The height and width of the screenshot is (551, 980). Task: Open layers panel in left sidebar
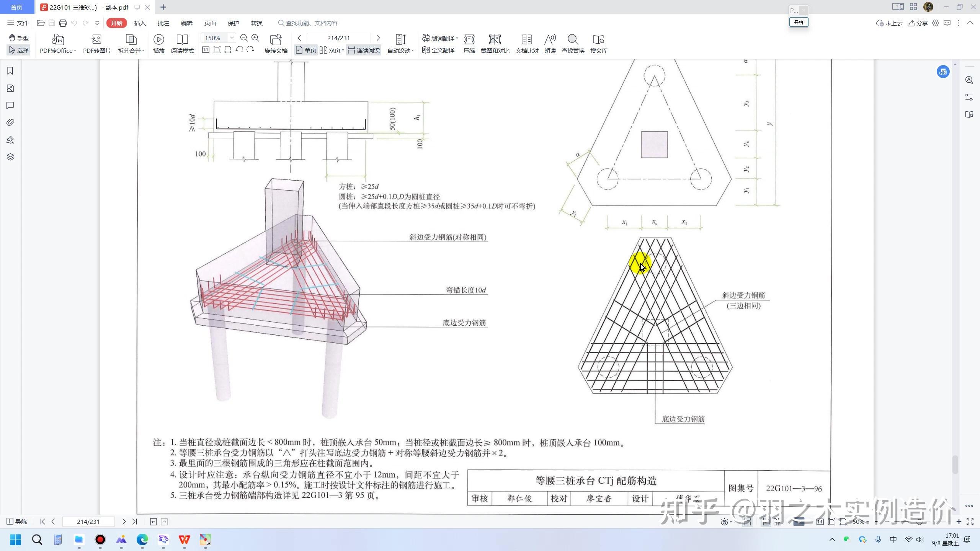point(10,157)
